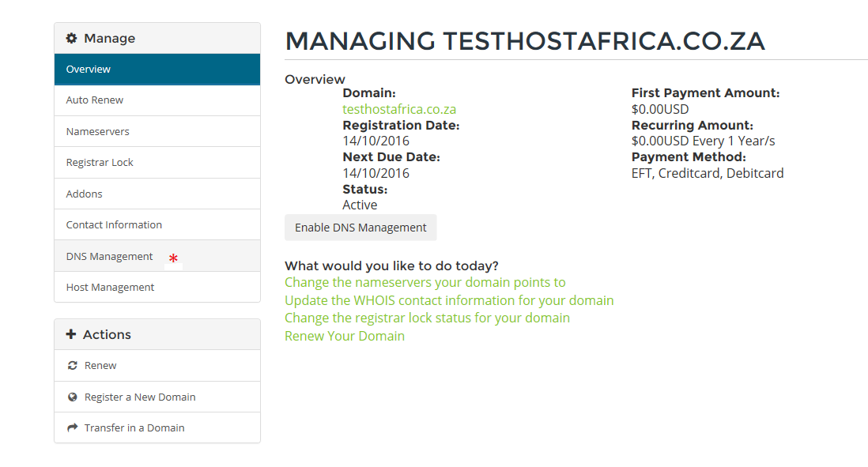Image resolution: width=868 pixels, height=467 pixels.
Task: Open Host Management option
Action: click(157, 287)
